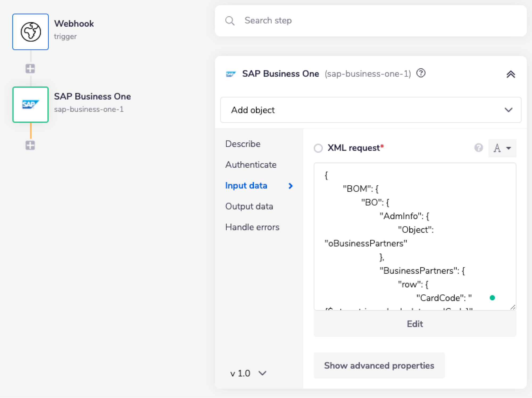Open the field type A dropdown
Screen dimensions: 532x398
(x=502, y=148)
